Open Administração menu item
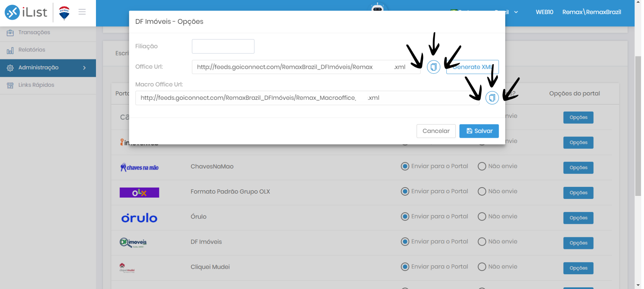Screen dimensions: 644x289 click(x=48, y=68)
